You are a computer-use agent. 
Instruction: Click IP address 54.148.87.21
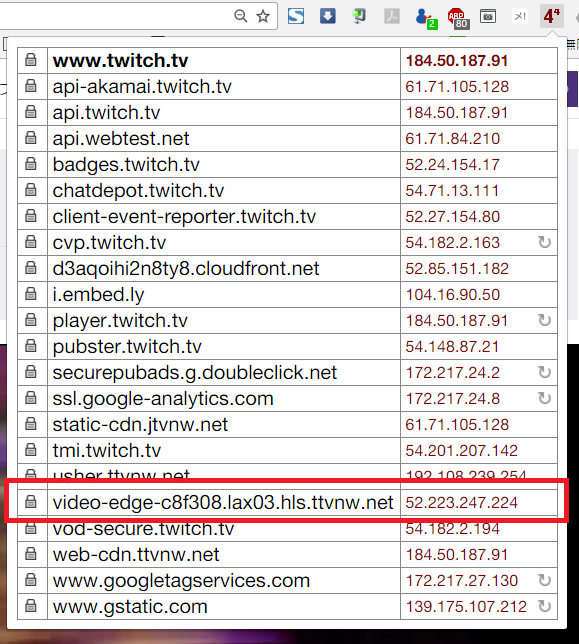coord(452,347)
